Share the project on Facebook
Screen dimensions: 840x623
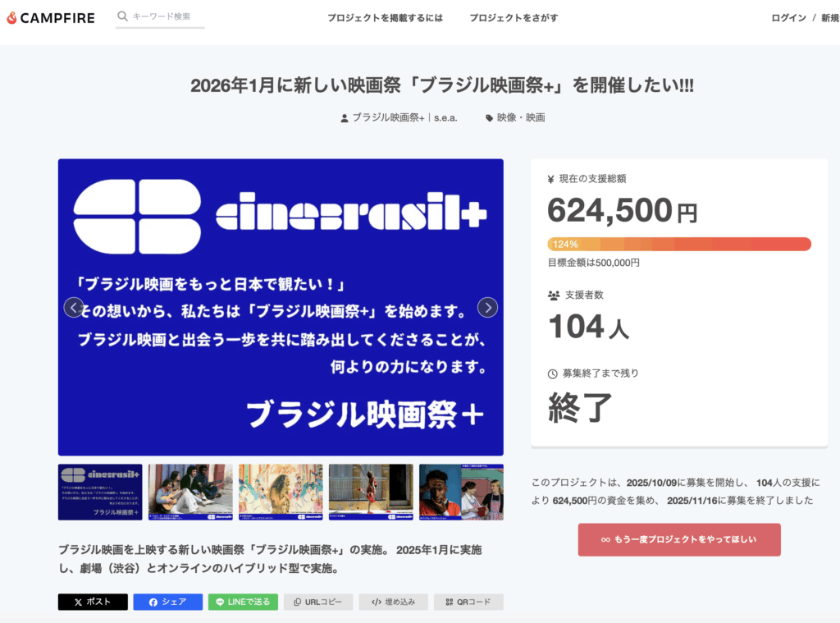(167, 602)
